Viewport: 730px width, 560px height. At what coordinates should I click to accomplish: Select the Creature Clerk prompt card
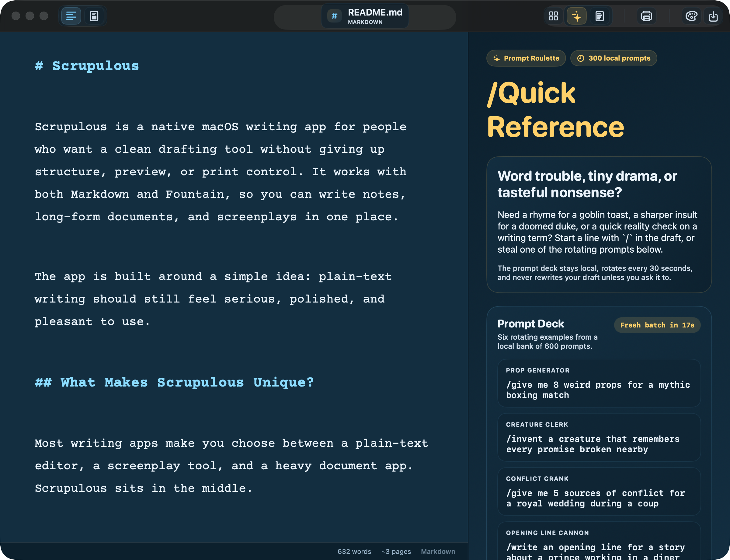599,437
